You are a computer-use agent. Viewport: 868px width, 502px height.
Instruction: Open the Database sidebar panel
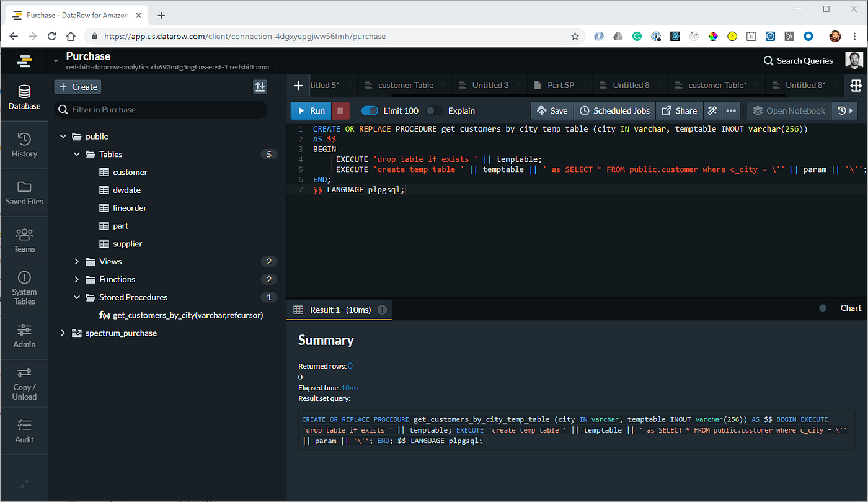(24, 98)
